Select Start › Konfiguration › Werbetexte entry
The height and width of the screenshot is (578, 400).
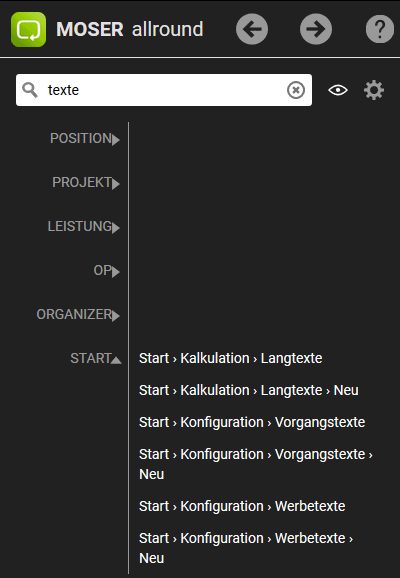[x=242, y=506]
